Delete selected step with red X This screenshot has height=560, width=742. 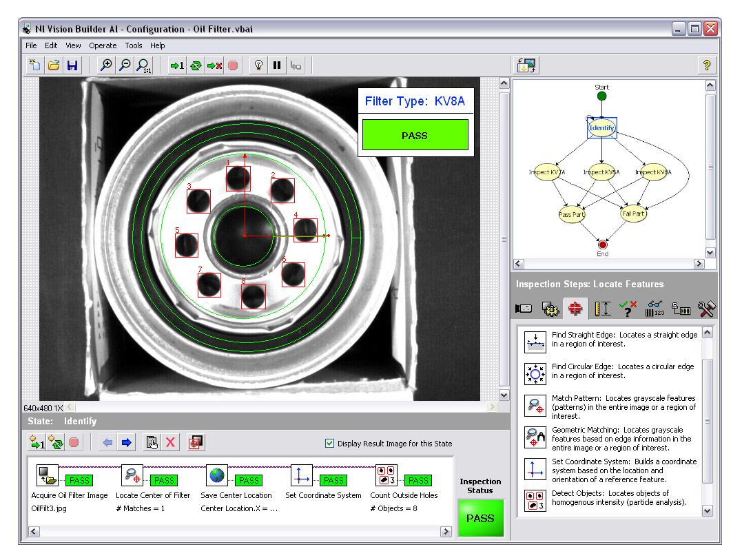(x=170, y=443)
